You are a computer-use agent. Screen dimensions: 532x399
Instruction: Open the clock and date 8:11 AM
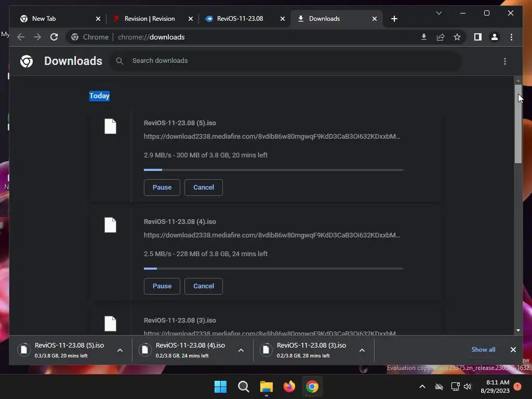point(495,387)
